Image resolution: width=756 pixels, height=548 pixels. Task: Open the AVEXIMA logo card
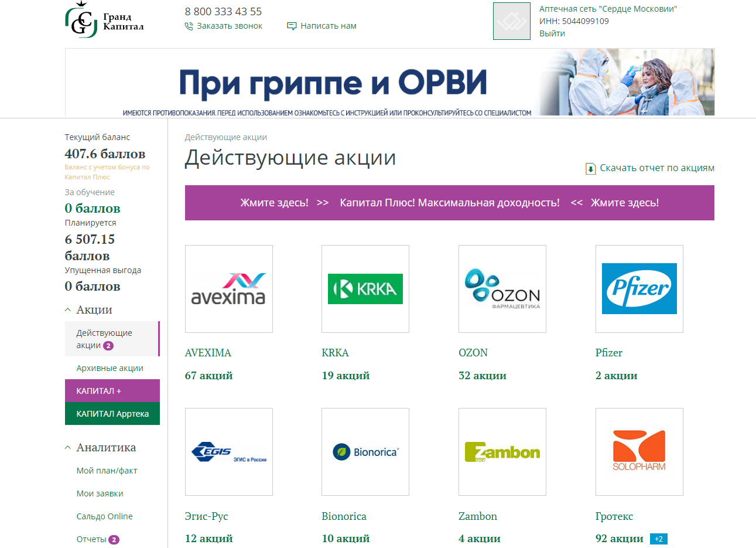click(229, 289)
